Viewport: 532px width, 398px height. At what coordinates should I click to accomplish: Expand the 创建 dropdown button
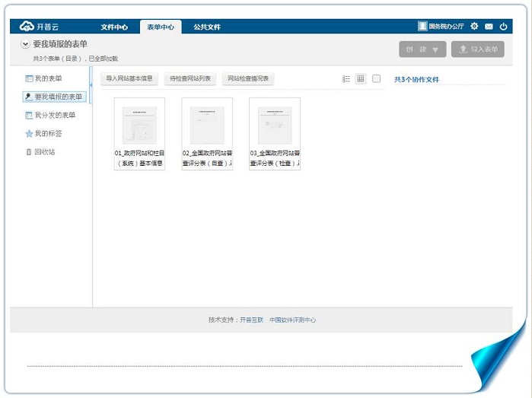[422, 49]
